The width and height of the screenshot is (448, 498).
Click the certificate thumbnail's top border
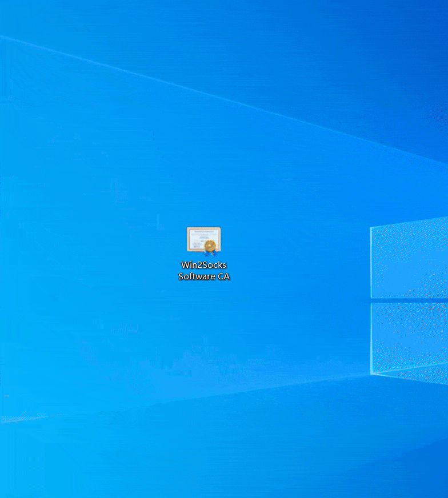coord(203,228)
